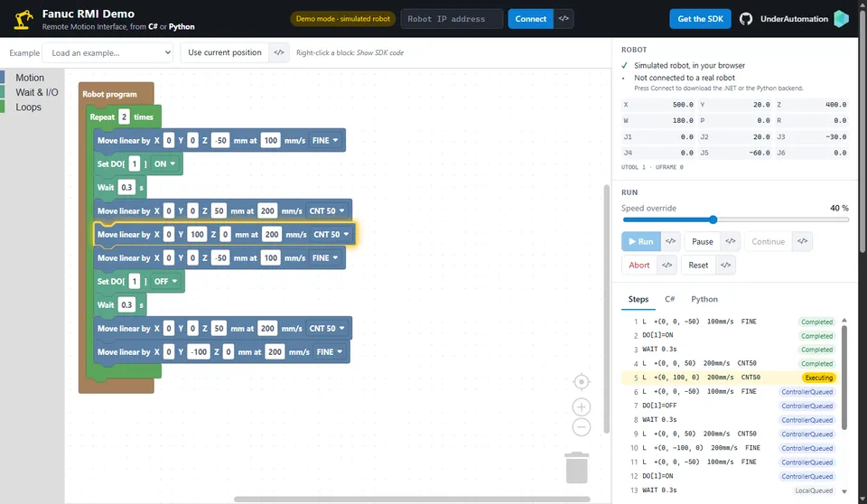Screen dimensions: 867x504
Task: Select step 2 DO[1]=ON row
Action: 730,335
